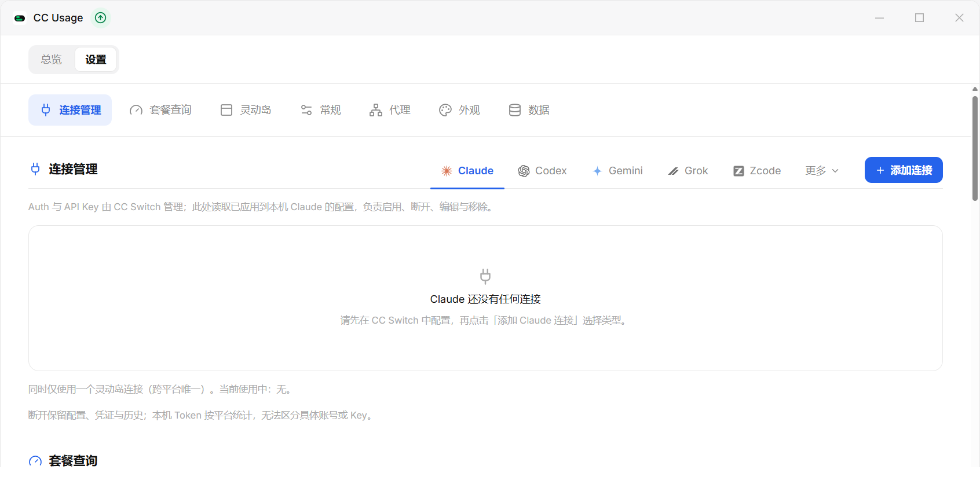Click the 添加连接 button
This screenshot has width=980, height=495.
(x=904, y=170)
